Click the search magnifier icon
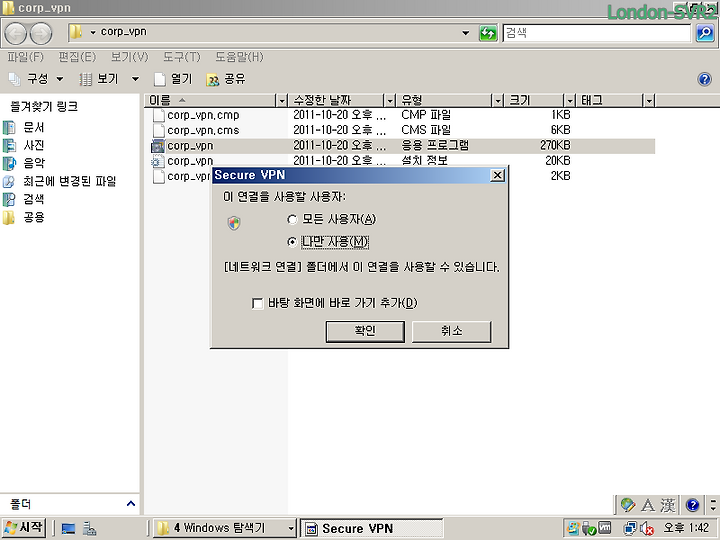Image resolution: width=720 pixels, height=540 pixels. [705, 33]
